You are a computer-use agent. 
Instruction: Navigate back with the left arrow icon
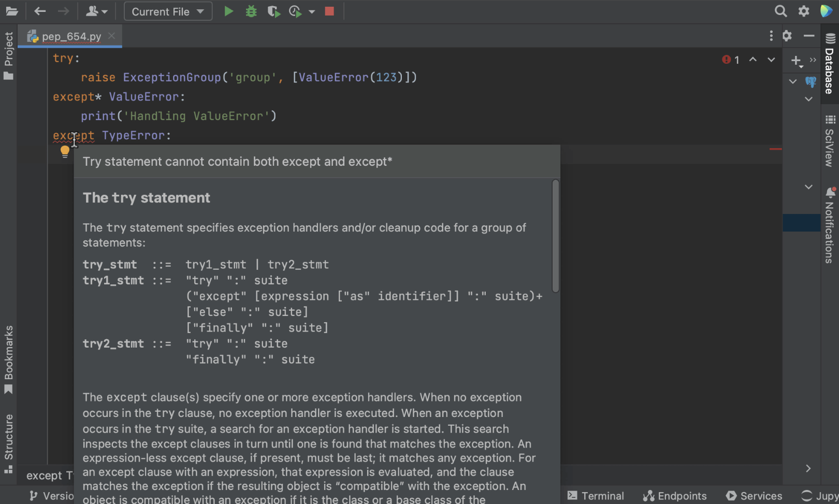point(40,11)
